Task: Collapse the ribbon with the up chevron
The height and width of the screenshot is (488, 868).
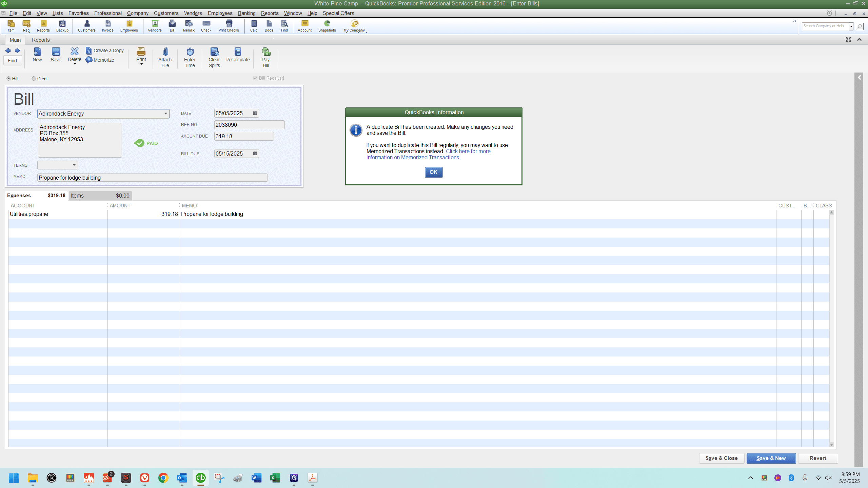Action: [x=860, y=40]
